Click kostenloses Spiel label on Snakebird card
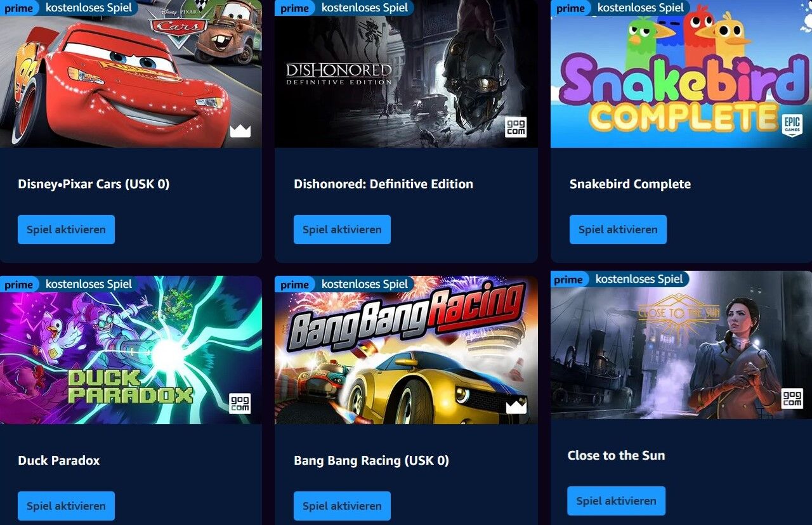Screen dimensions: 812x525 [641, 8]
